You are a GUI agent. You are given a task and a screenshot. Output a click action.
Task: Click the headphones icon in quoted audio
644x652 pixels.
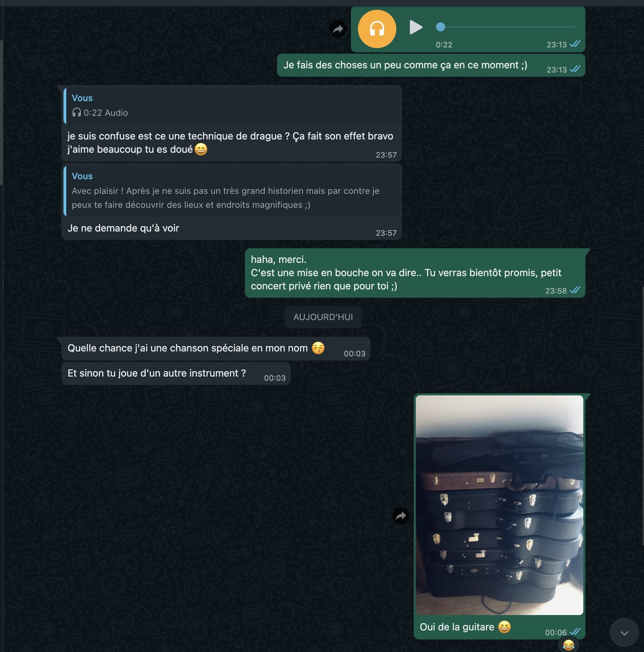coord(76,113)
